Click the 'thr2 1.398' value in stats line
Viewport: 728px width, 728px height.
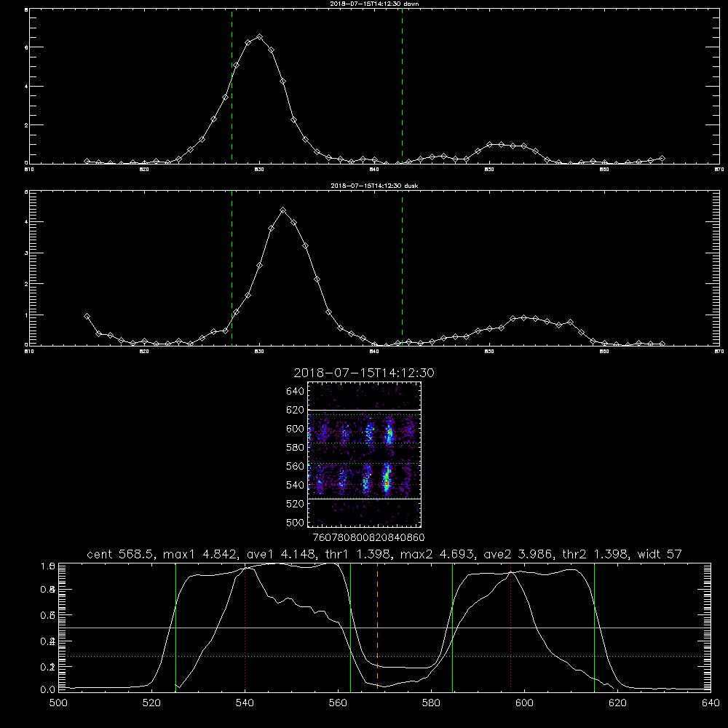(x=596, y=554)
